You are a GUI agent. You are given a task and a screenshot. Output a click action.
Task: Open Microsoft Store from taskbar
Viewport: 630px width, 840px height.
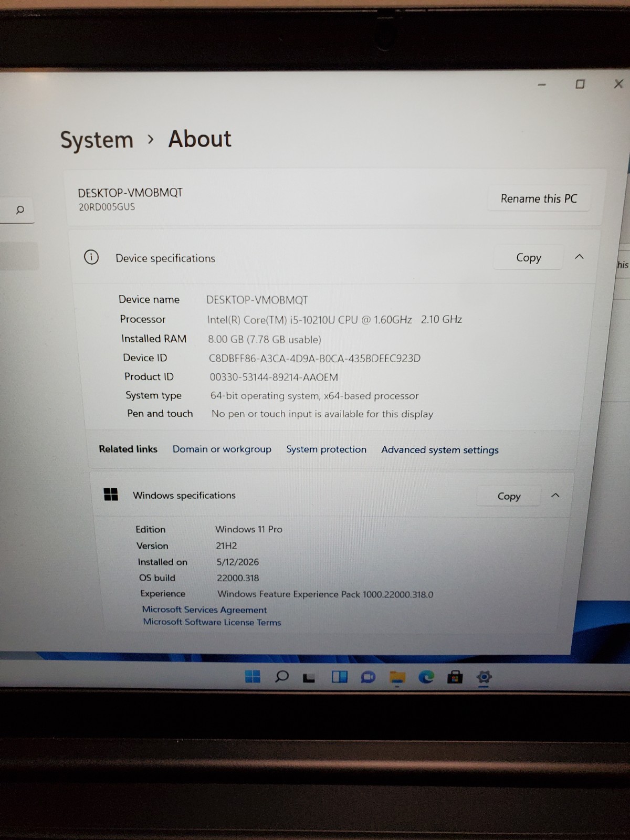tap(455, 677)
